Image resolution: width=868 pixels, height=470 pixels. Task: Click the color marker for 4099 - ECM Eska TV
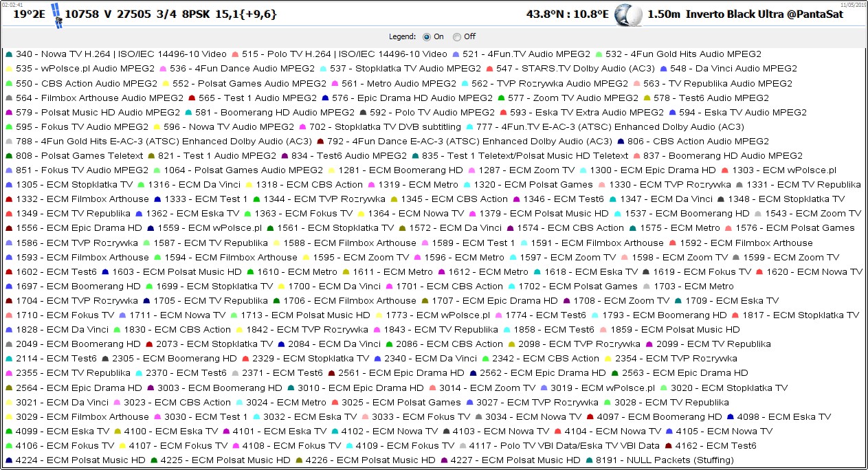(9, 432)
